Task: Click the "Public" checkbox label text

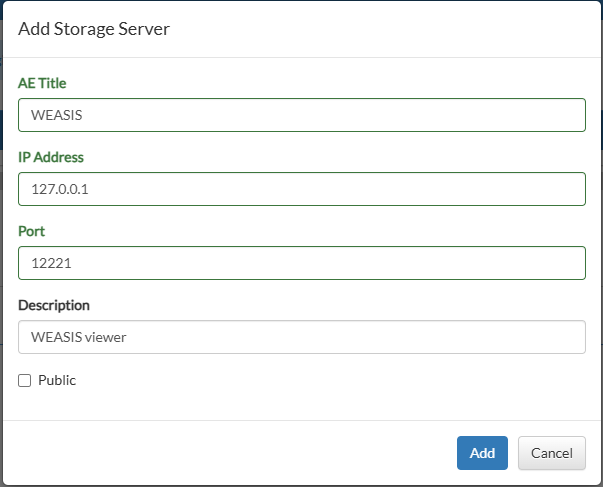Action: coord(57,380)
